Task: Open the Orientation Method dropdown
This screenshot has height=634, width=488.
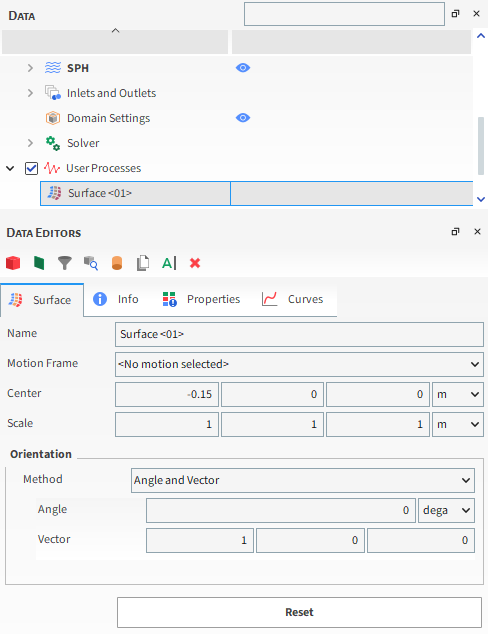Action: point(303,480)
